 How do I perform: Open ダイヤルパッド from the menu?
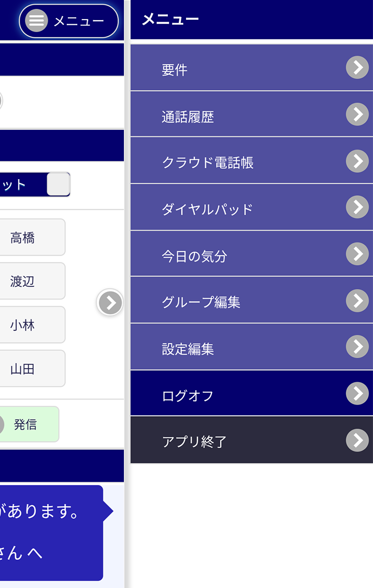point(252,207)
